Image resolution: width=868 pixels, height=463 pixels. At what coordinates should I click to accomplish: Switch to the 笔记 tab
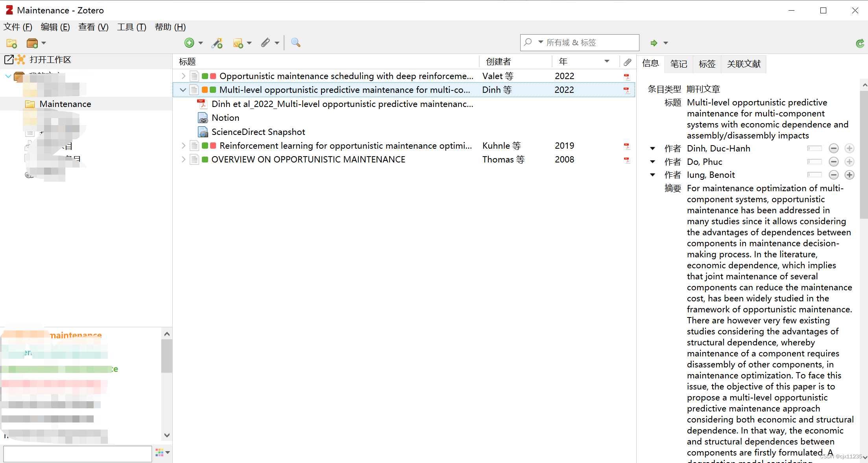click(x=679, y=64)
